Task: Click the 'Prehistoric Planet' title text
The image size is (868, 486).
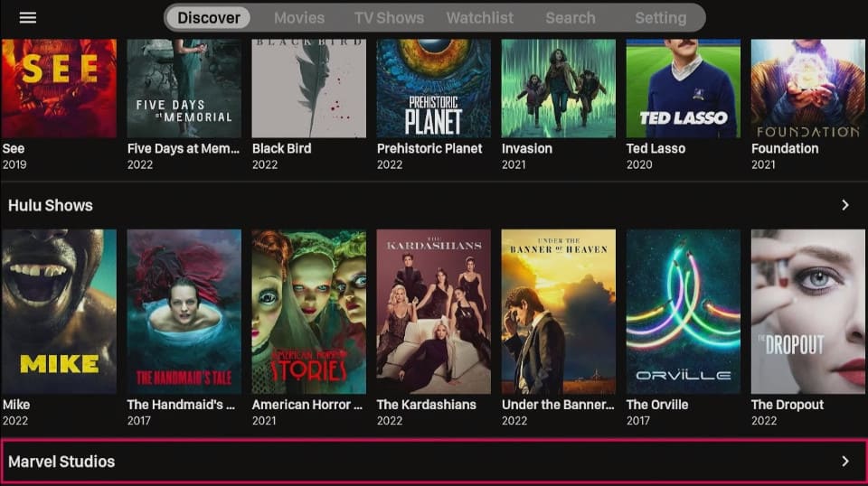Action: coord(429,148)
